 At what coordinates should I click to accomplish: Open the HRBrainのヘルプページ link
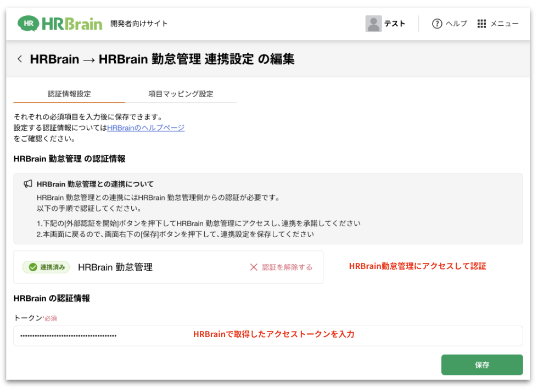coord(145,128)
